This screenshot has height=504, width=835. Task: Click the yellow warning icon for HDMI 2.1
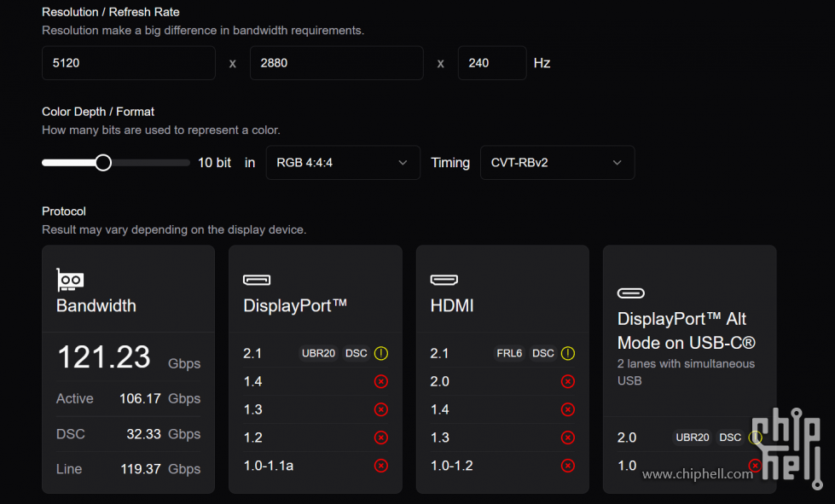pos(568,353)
